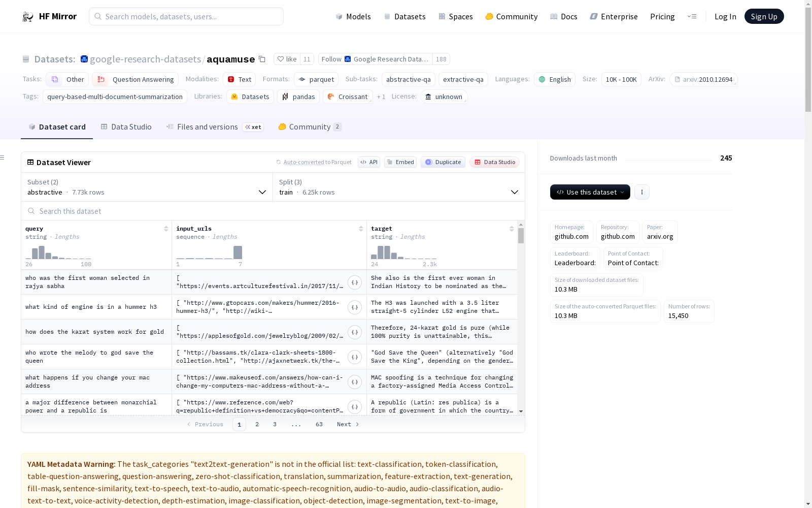This screenshot has width=812, height=508.
Task: Open the three-dot options menu beside Use this dataset
Action: 642,192
